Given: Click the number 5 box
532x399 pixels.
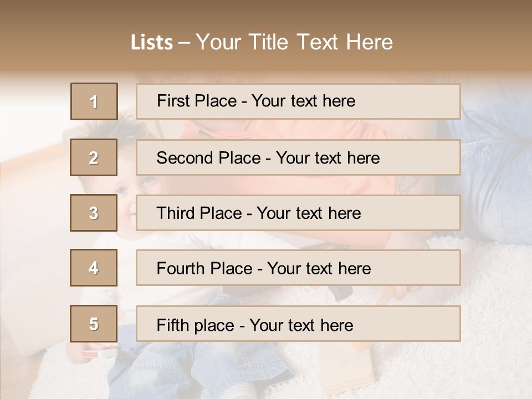Looking at the screenshot, I should tap(94, 324).
